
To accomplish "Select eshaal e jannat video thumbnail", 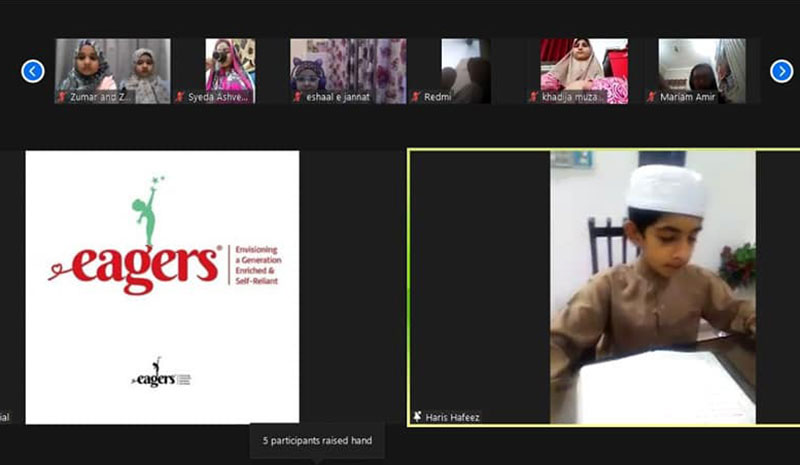I will pyautogui.click(x=348, y=71).
